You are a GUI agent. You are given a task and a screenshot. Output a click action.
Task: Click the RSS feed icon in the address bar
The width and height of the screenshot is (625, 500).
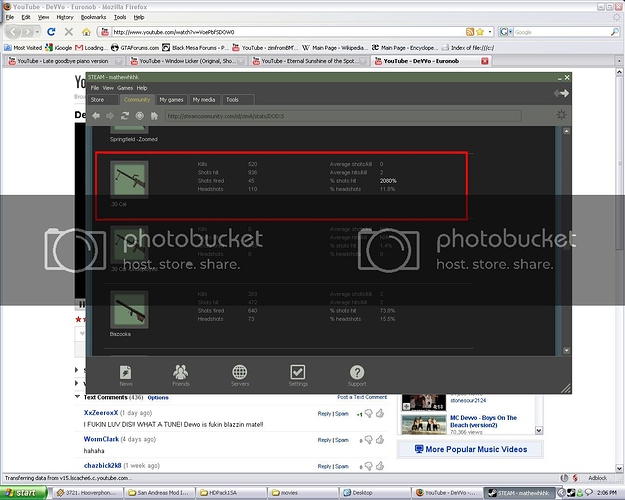pos(470,32)
